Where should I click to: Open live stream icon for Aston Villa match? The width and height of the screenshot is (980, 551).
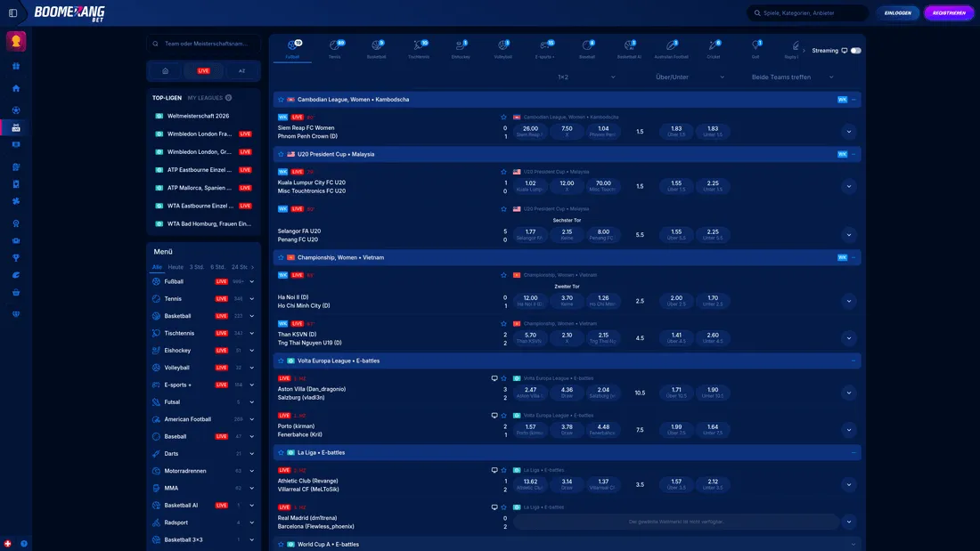[494, 378]
